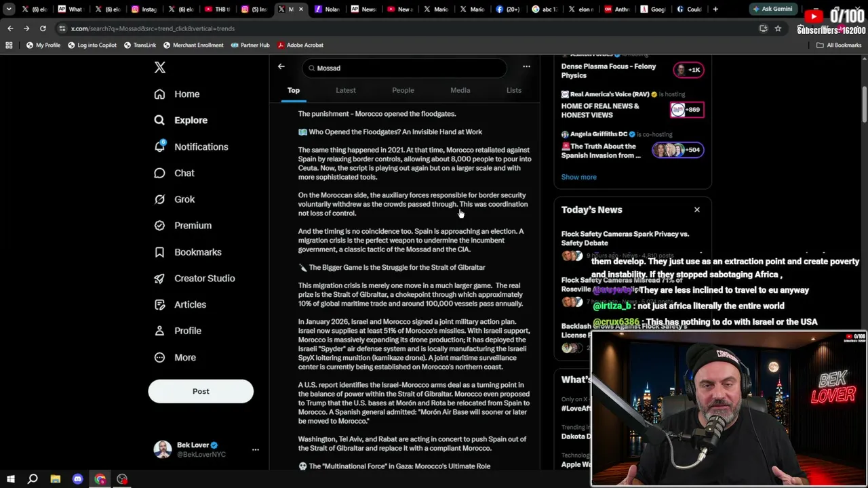
Task: Select the Top results tab
Action: click(293, 90)
